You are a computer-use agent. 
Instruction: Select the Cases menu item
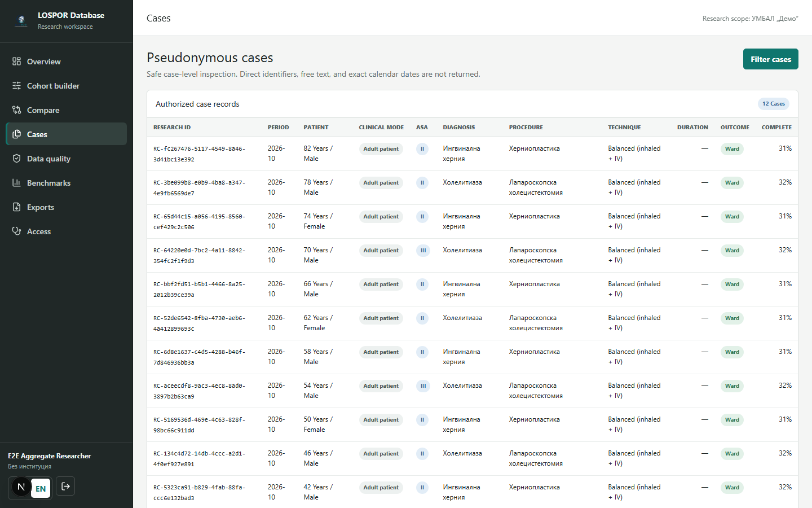tap(66, 134)
